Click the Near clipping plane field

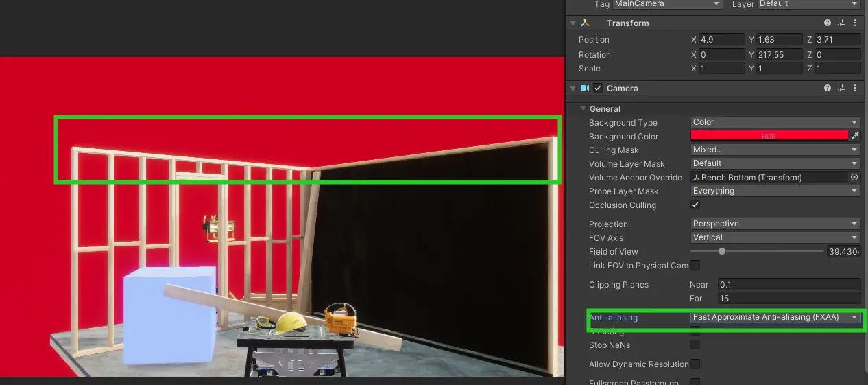coord(788,284)
